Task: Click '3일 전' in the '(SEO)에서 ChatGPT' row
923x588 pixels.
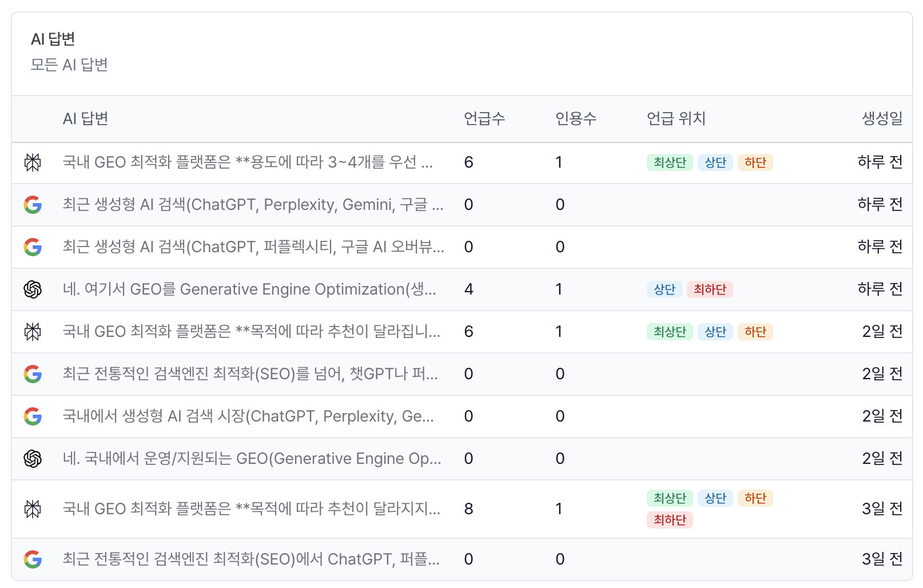Action: pyautogui.click(x=882, y=559)
